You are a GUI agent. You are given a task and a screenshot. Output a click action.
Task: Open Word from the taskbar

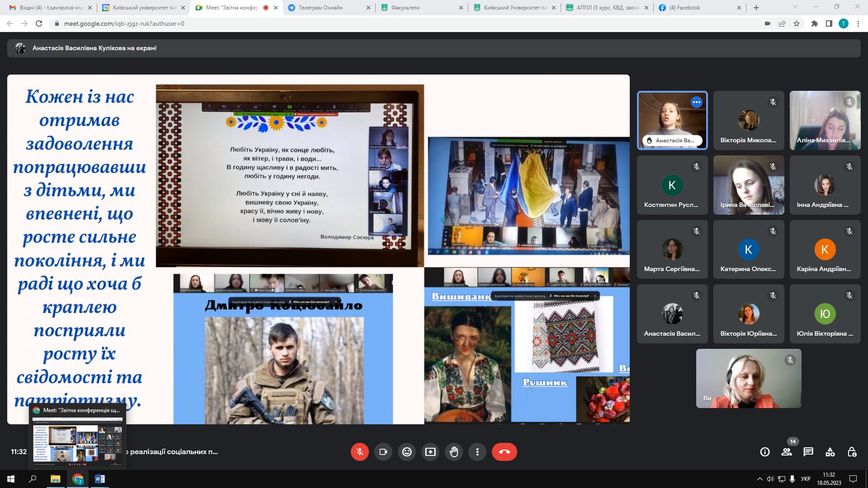(x=100, y=479)
